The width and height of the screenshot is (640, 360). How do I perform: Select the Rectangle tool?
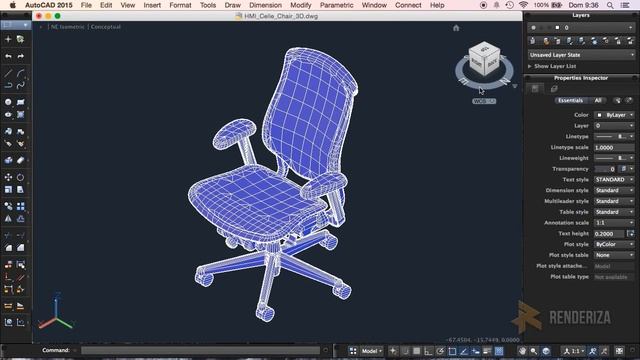click(20, 102)
